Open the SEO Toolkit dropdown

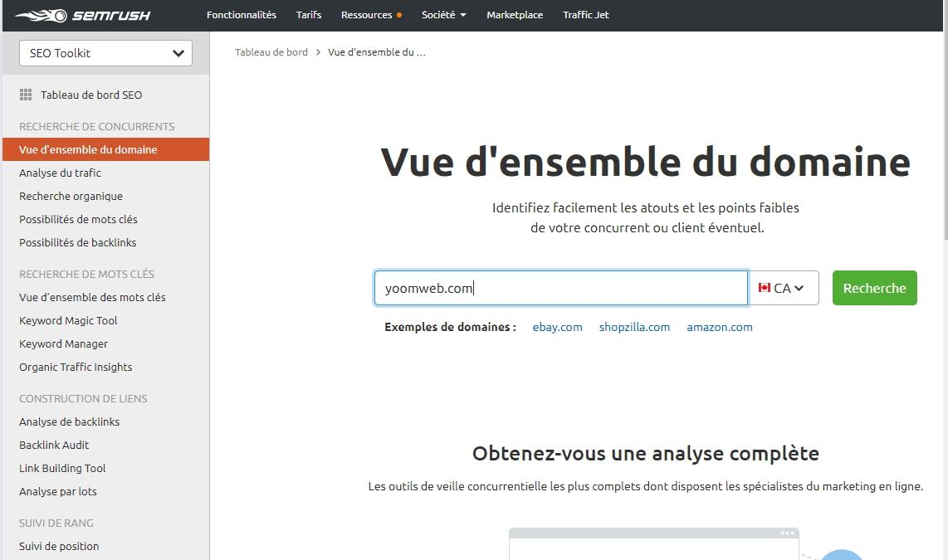coord(105,52)
